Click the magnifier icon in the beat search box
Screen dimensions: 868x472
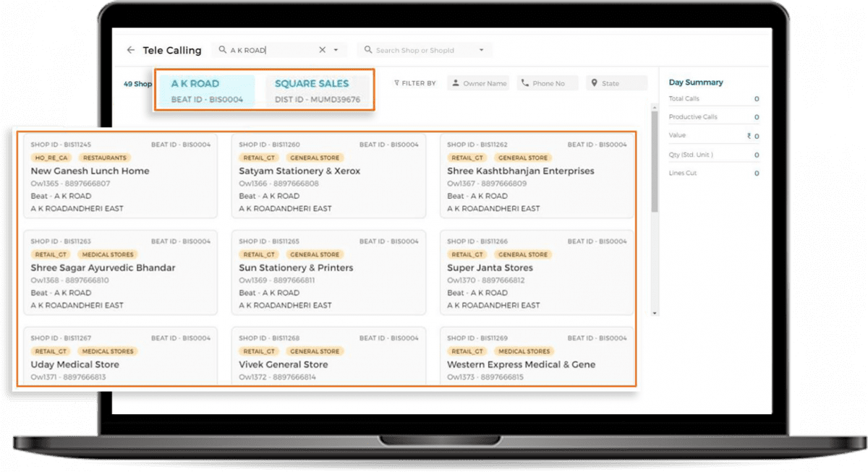pyautogui.click(x=221, y=50)
